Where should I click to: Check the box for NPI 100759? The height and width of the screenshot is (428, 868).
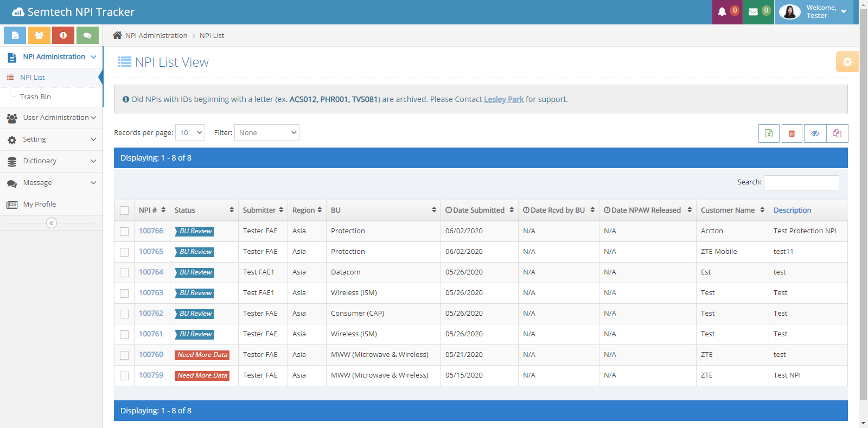124,376
